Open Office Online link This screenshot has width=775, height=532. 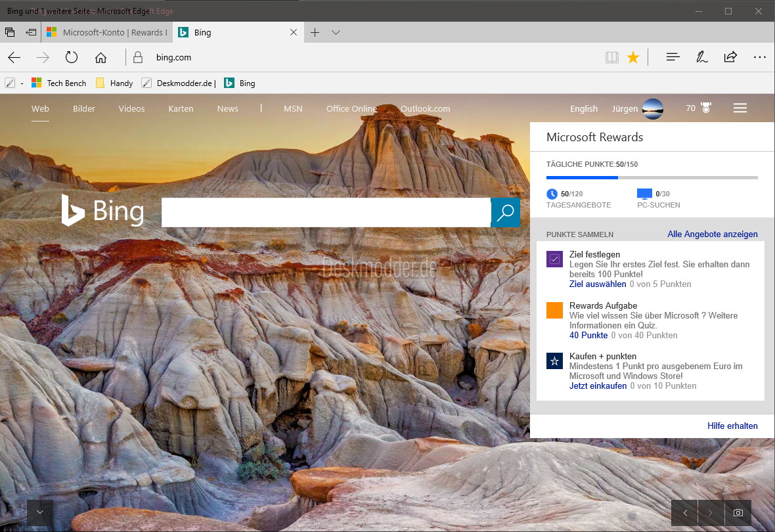(x=351, y=109)
